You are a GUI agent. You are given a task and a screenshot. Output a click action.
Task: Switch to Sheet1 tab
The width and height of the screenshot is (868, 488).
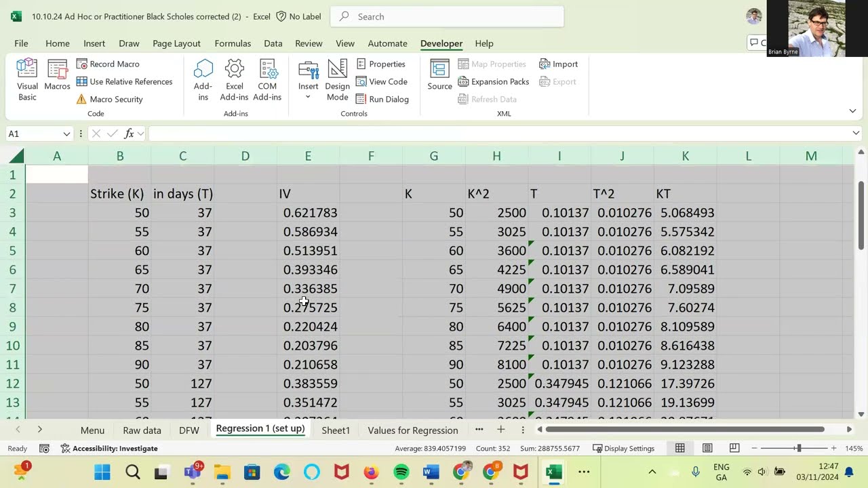[336, 430]
